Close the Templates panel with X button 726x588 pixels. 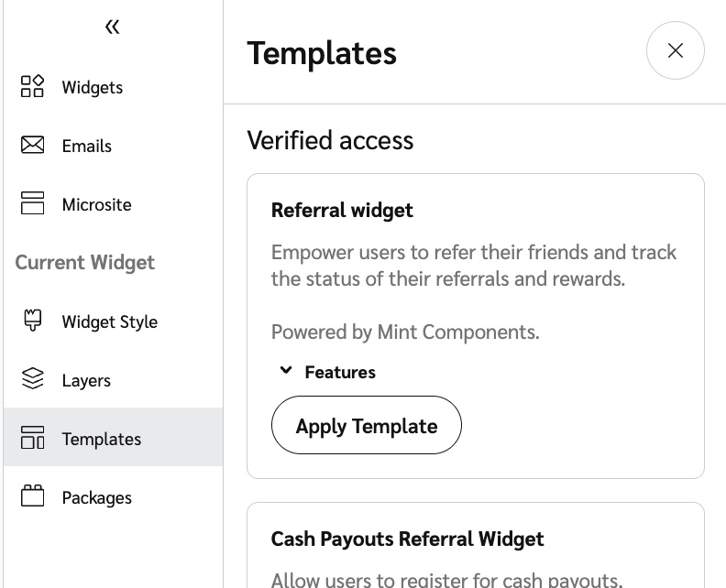(x=676, y=50)
